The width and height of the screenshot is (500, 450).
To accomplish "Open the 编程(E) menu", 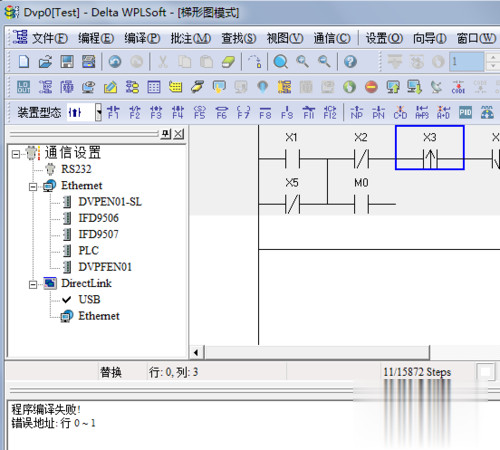I will pyautogui.click(x=96, y=38).
